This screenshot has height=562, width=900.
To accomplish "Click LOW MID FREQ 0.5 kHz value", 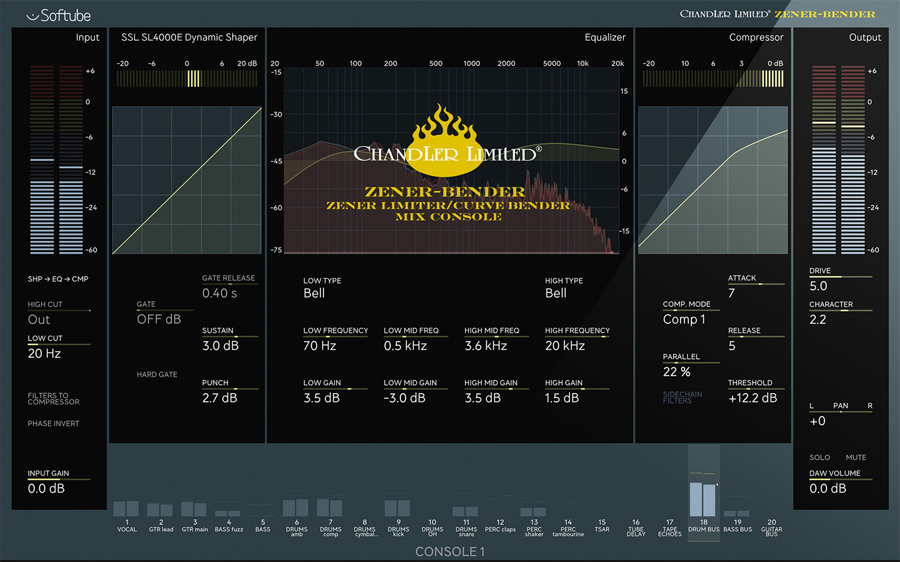I will coord(405,346).
